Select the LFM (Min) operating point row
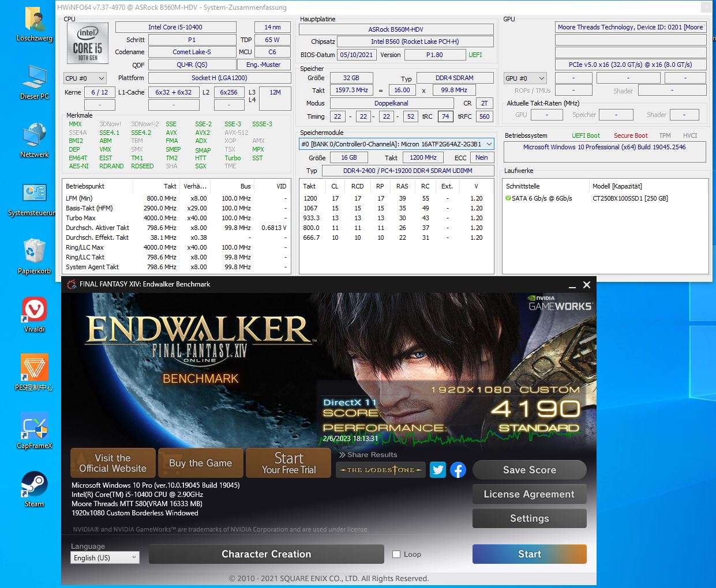Screen dimensions: 716x588 pos(177,198)
